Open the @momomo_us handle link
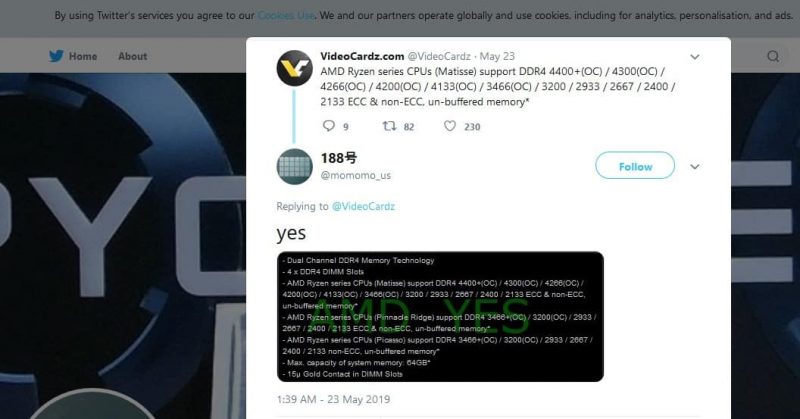This screenshot has width=800, height=419. coord(356,176)
